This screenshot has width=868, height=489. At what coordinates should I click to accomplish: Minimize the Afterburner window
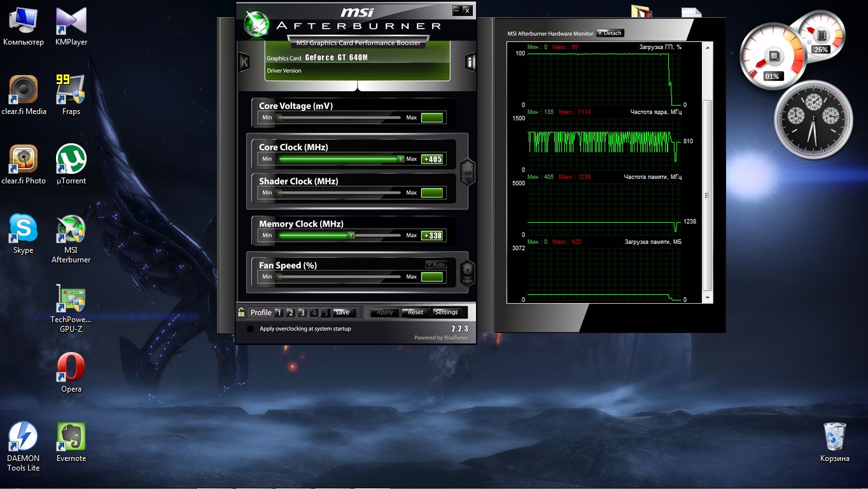(456, 10)
